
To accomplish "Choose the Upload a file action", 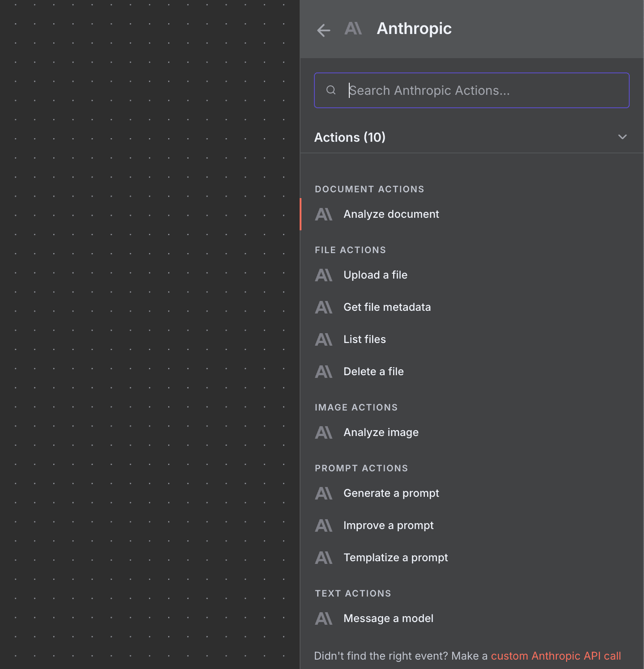I will pos(375,275).
